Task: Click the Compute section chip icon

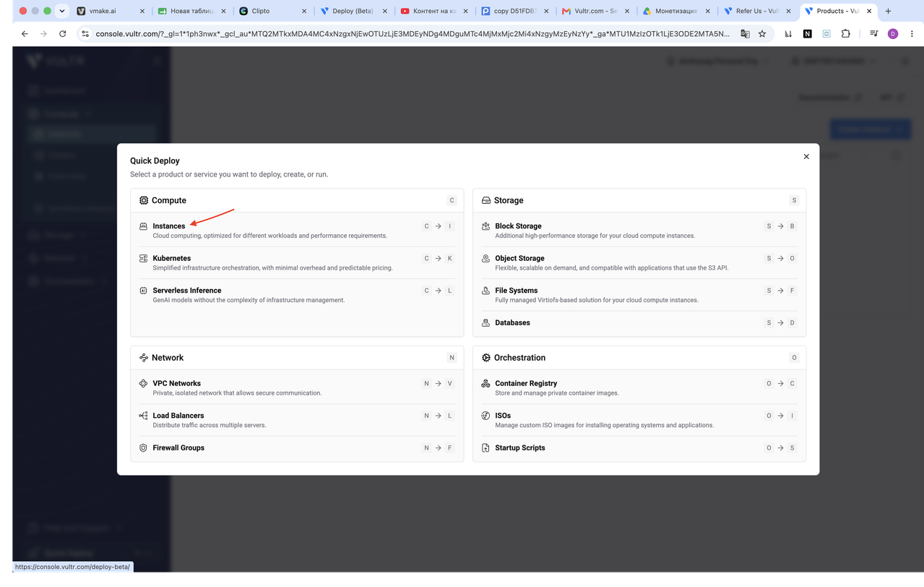Action: (144, 200)
